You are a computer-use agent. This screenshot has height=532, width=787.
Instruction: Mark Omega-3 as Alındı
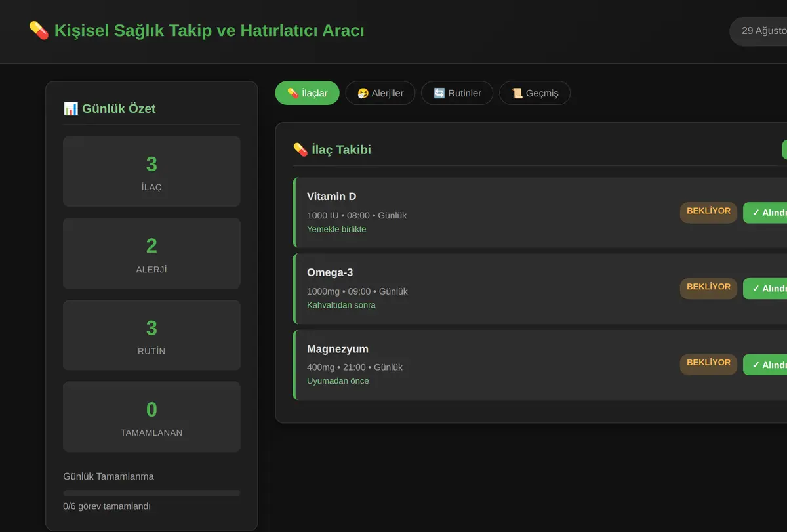point(765,289)
